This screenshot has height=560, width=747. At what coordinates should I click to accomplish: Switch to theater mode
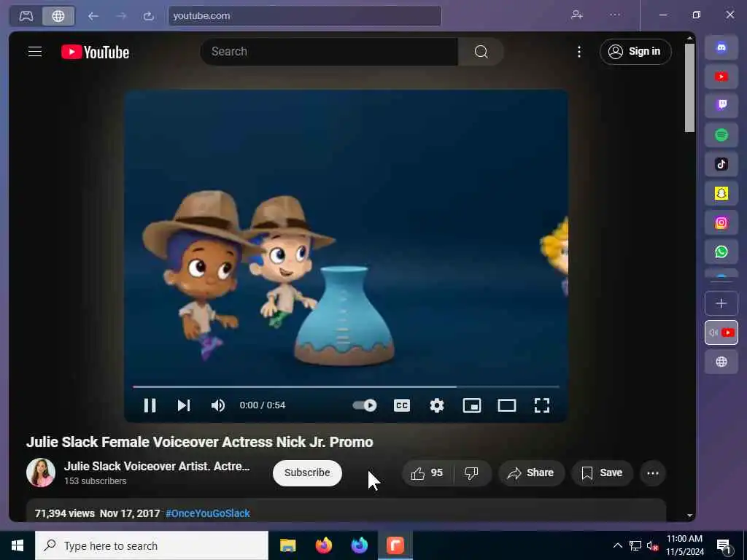tap(507, 405)
